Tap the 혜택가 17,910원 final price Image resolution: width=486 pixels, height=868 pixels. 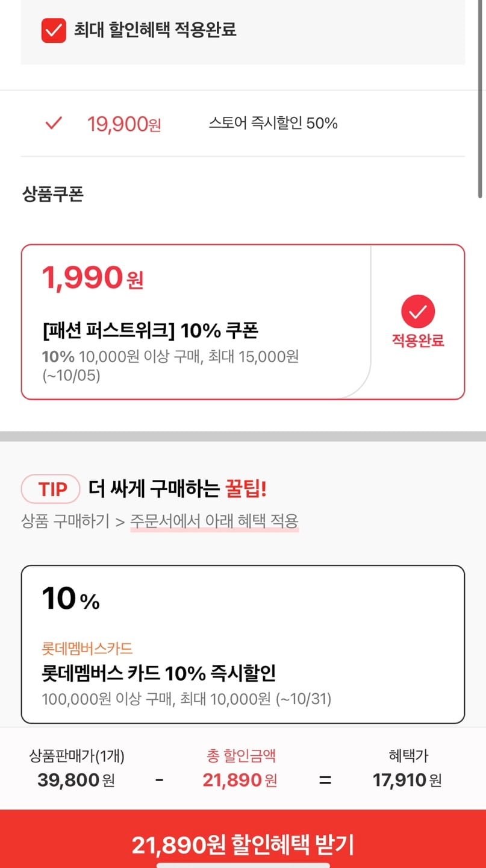tap(407, 780)
